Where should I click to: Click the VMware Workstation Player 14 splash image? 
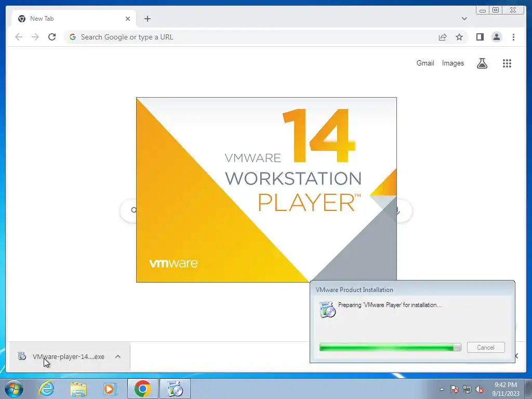[267, 190]
